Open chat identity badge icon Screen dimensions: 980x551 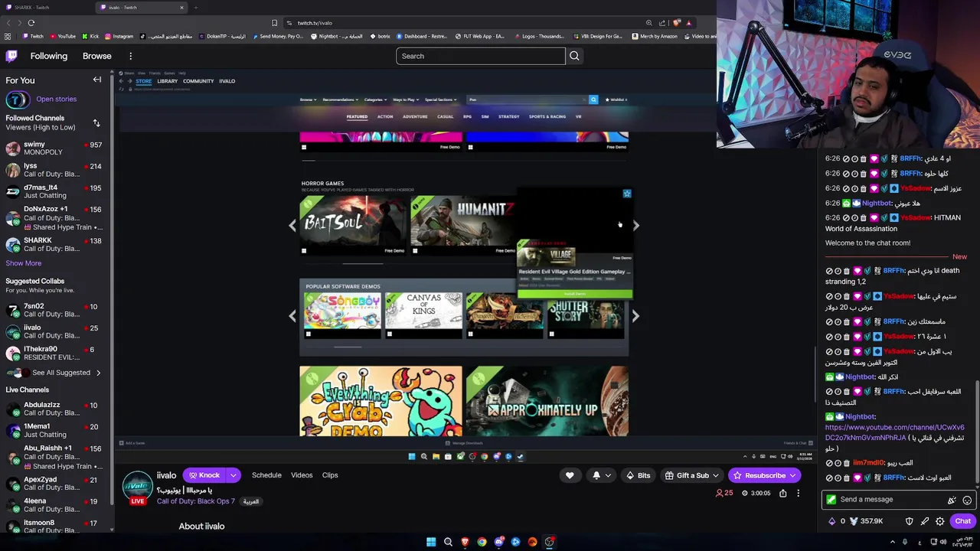tap(831, 500)
